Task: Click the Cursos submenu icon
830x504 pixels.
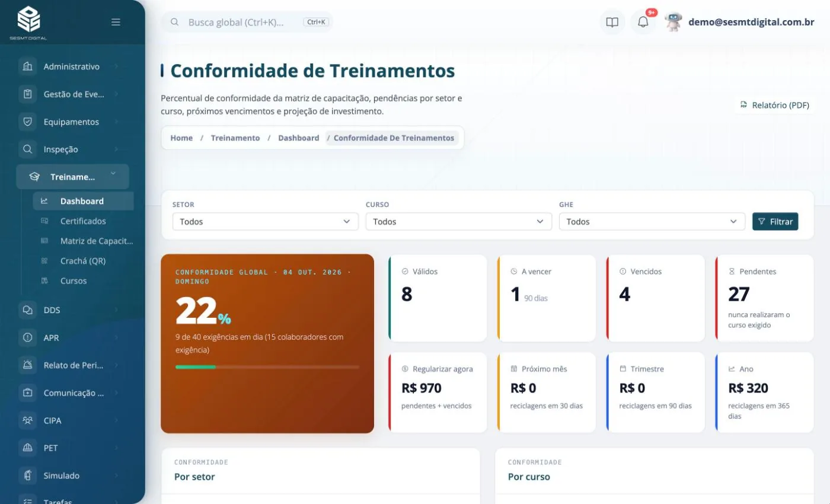Action: (x=44, y=280)
